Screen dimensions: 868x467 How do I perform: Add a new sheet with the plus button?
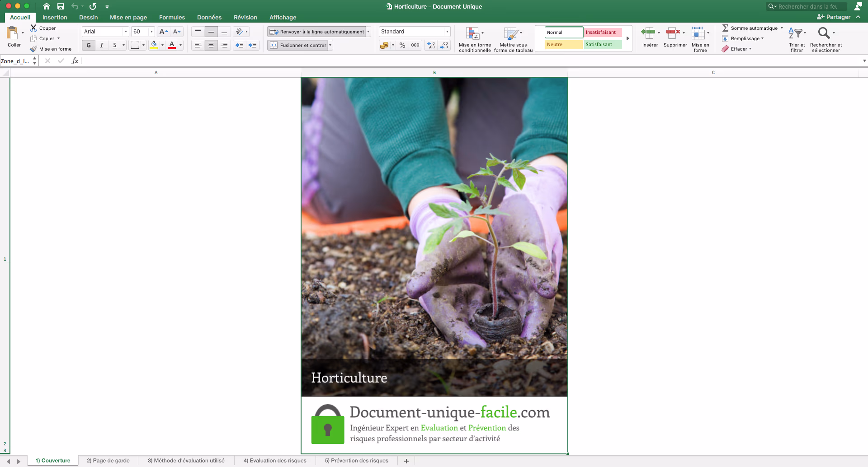click(406, 461)
